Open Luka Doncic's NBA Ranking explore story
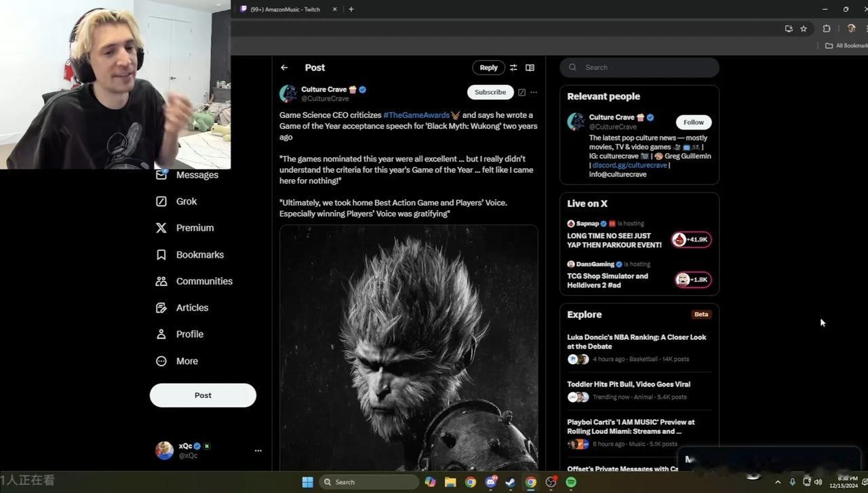 (637, 342)
